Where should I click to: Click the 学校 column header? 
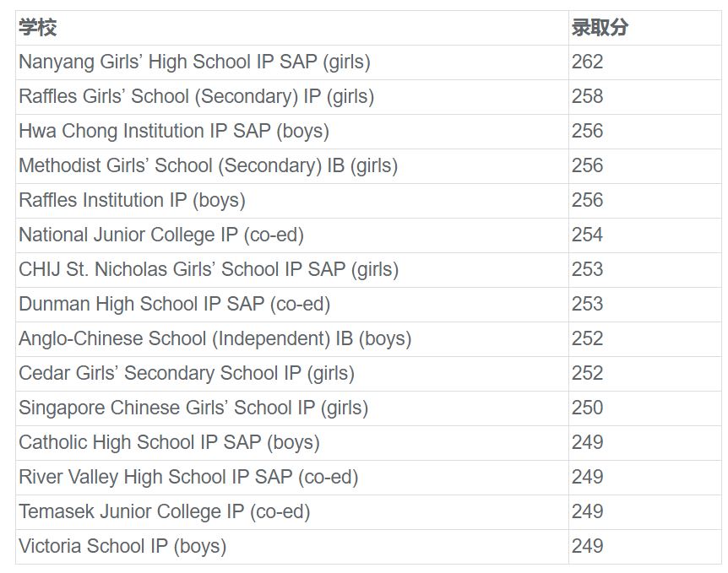38,28
